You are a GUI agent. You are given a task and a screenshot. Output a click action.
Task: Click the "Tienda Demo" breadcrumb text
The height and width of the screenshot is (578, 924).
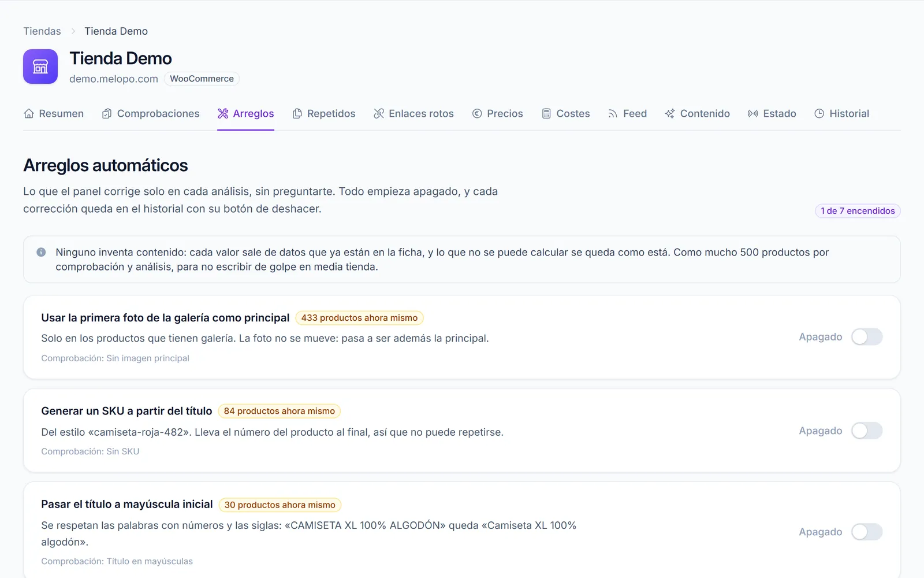[116, 31]
